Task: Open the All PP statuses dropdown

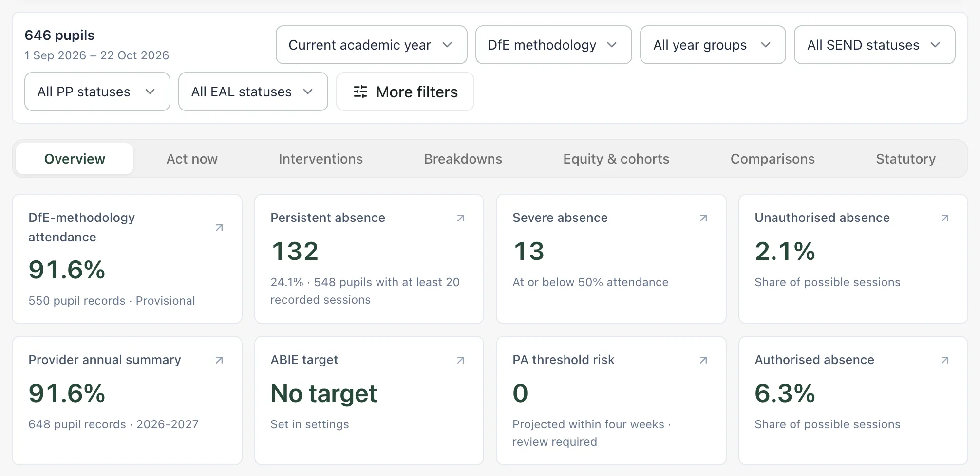Action: click(x=97, y=92)
